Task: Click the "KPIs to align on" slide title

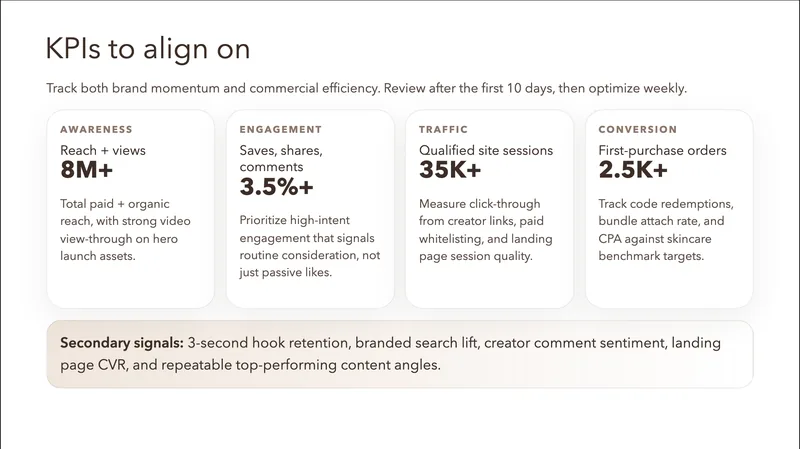Action: click(148, 48)
